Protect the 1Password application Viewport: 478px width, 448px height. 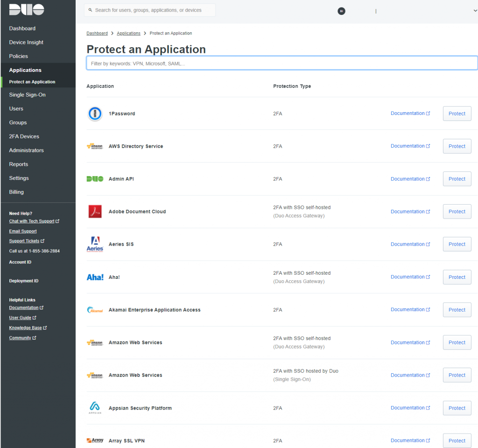[457, 114]
